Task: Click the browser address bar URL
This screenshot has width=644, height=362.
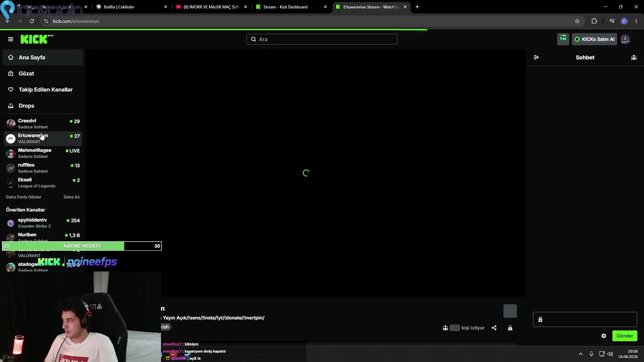Action: (x=76, y=21)
